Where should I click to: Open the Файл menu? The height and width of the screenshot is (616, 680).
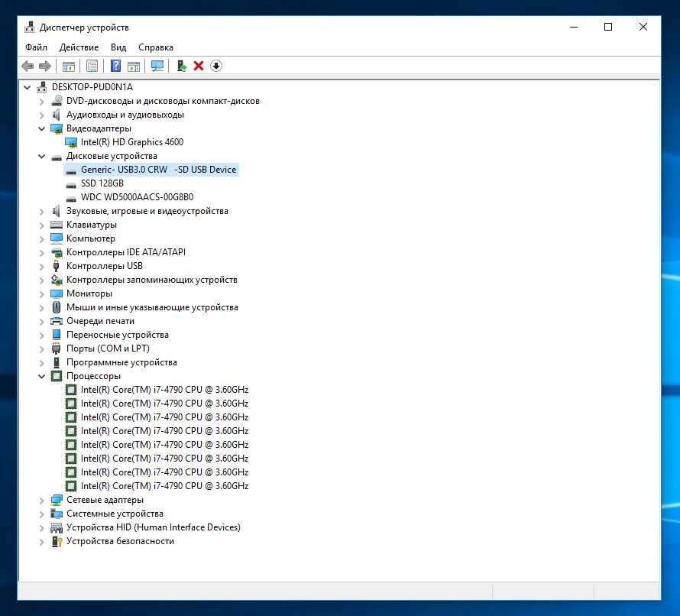(36, 47)
